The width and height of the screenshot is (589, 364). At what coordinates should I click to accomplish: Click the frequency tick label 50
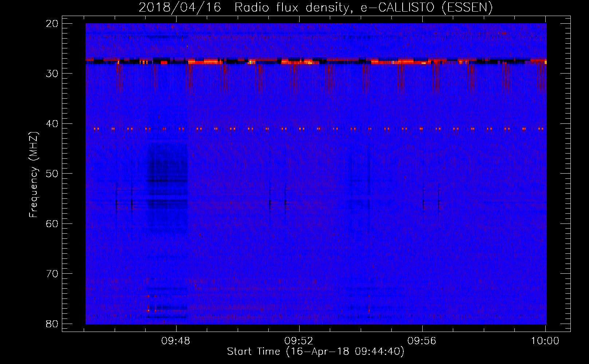[x=52, y=174]
